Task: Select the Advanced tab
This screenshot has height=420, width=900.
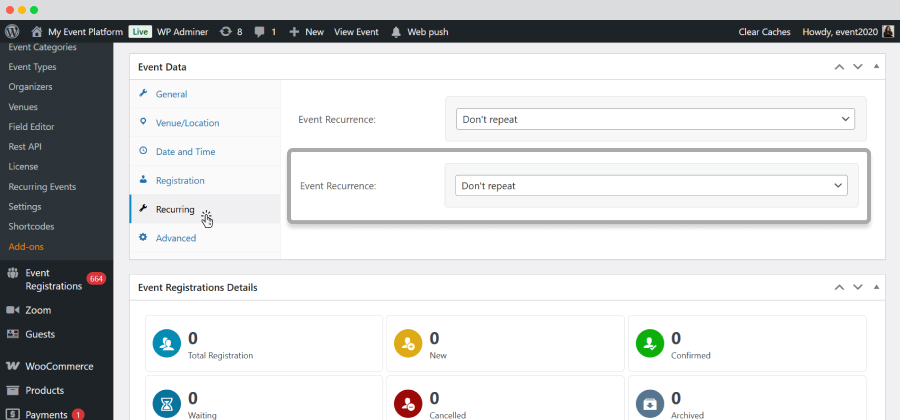Action: [175, 238]
